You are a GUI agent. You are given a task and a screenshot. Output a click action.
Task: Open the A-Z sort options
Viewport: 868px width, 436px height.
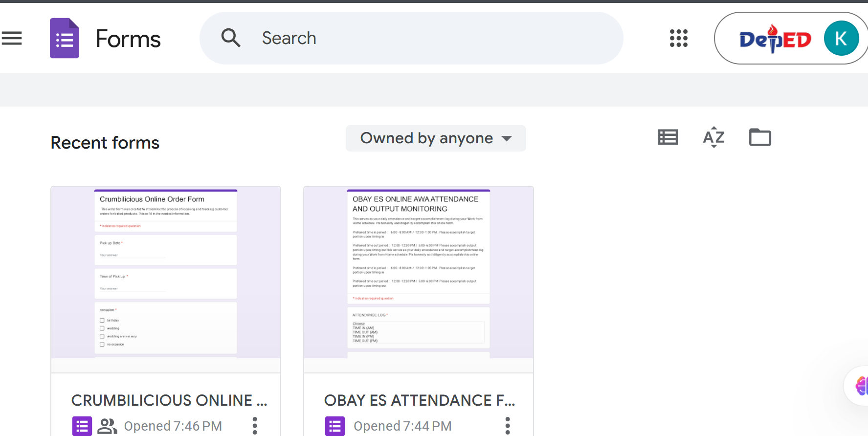tap(713, 137)
